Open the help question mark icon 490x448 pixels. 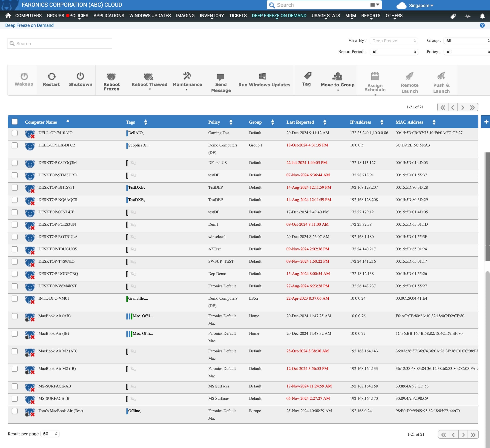482,25
